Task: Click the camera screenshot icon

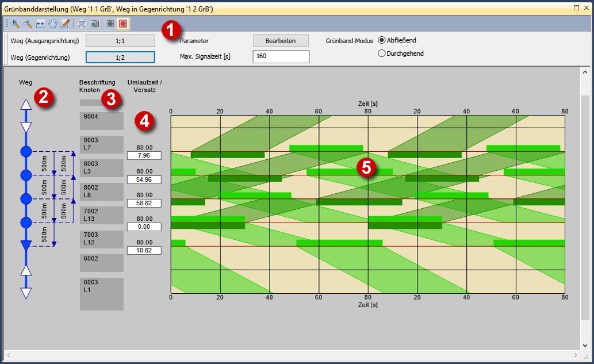Action: (94, 24)
